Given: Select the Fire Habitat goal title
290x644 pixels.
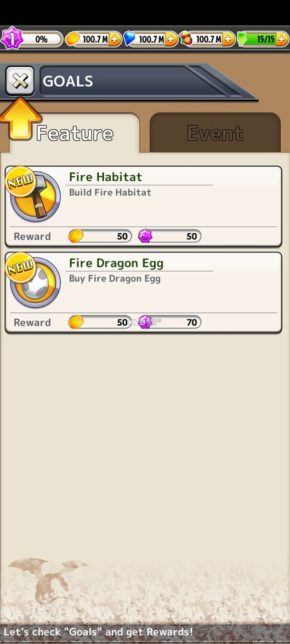Looking at the screenshot, I should pyautogui.click(x=105, y=177).
